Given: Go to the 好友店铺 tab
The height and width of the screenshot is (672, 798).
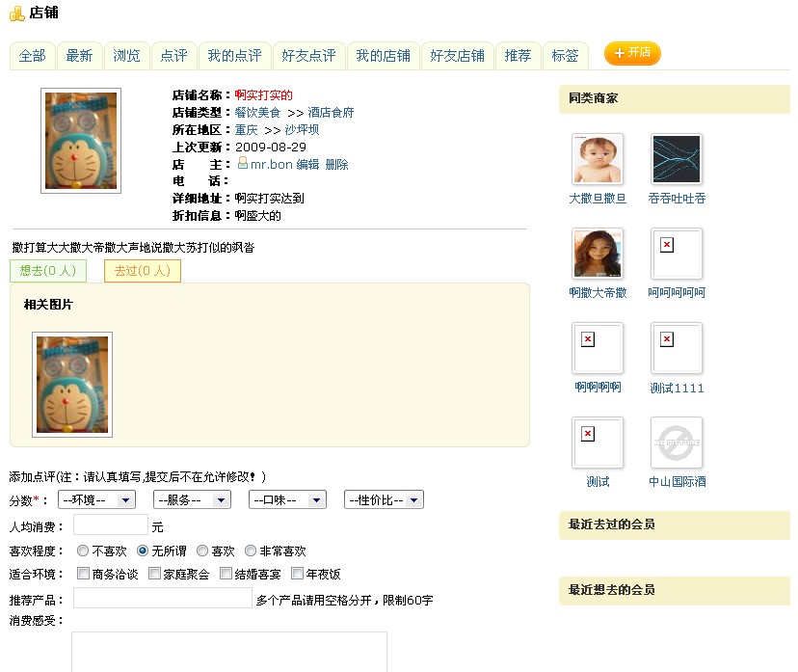Looking at the screenshot, I should (458, 56).
